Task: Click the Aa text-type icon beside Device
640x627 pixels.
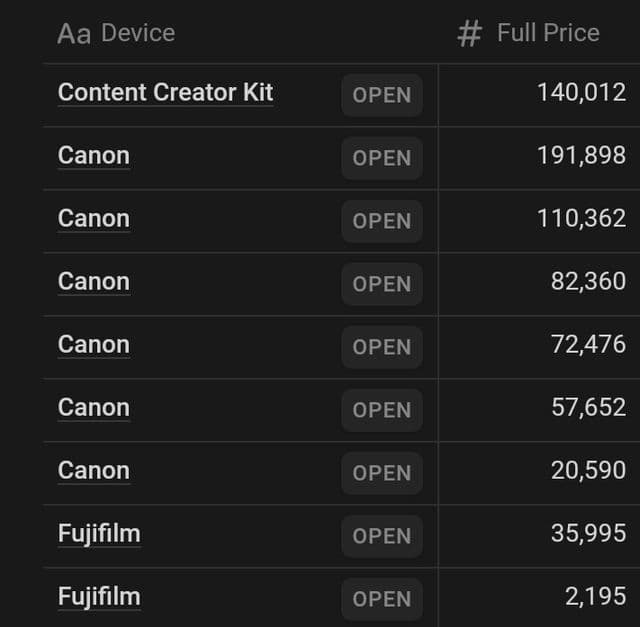Action: [x=74, y=33]
